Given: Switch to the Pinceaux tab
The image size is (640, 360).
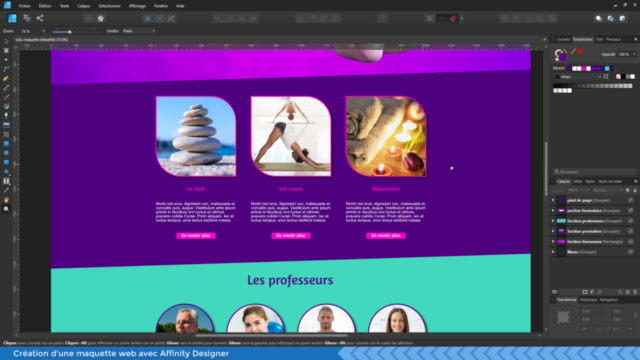Looking at the screenshot, I should [613, 40].
